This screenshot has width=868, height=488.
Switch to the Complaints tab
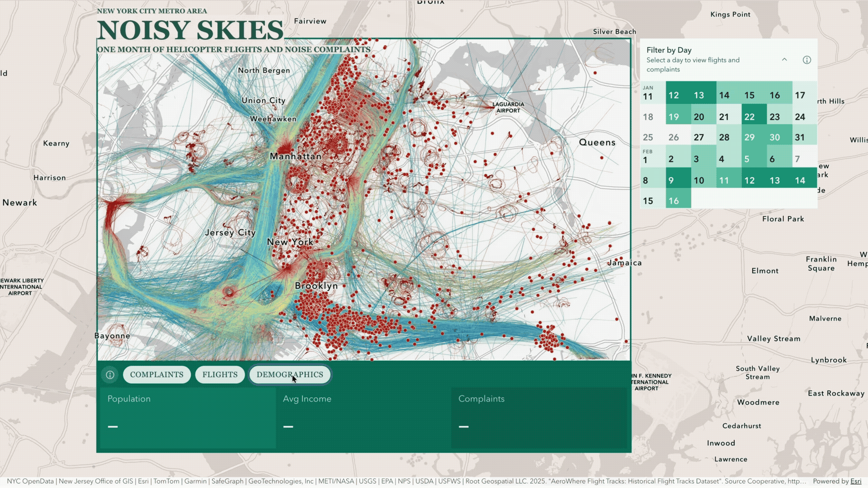[x=157, y=375]
